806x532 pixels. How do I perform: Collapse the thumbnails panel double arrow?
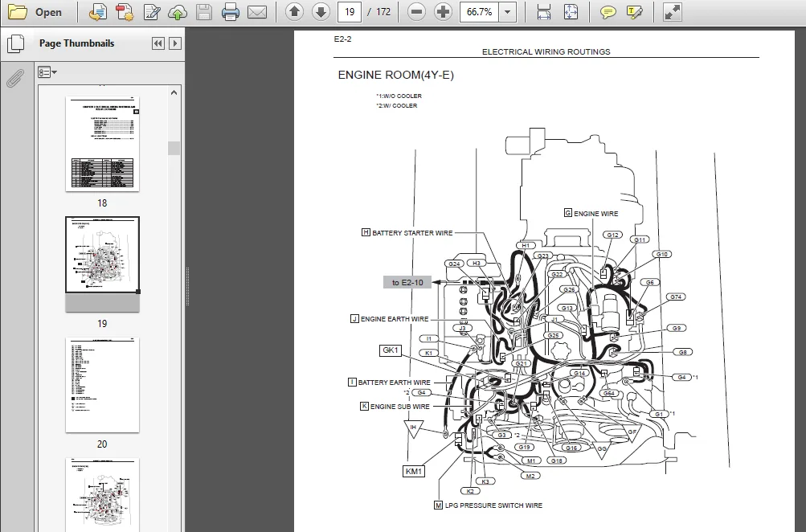pos(158,43)
